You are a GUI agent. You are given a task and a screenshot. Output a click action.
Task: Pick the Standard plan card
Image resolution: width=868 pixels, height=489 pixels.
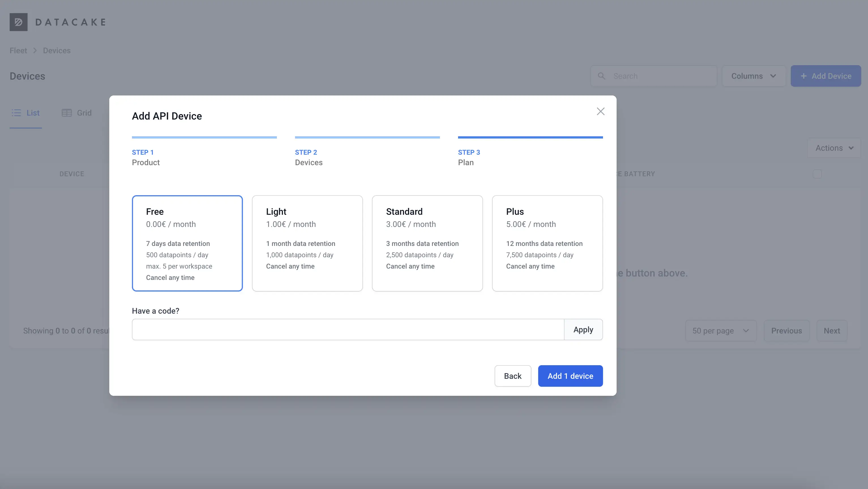pos(427,243)
